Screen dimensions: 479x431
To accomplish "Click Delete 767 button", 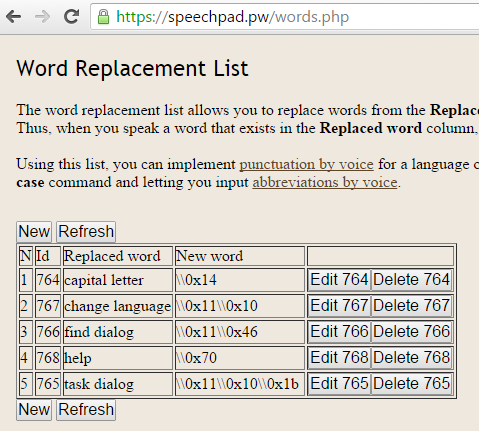I will pyautogui.click(x=411, y=306).
